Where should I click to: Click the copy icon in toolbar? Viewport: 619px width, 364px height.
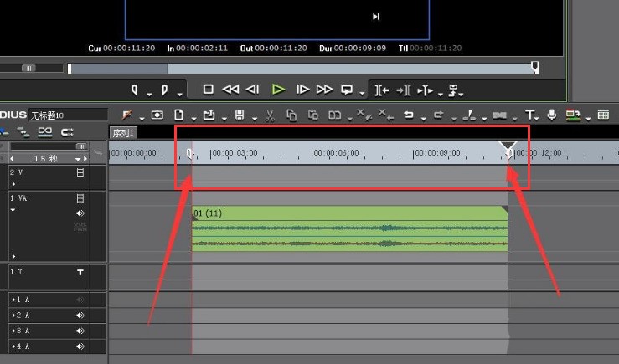point(291,115)
